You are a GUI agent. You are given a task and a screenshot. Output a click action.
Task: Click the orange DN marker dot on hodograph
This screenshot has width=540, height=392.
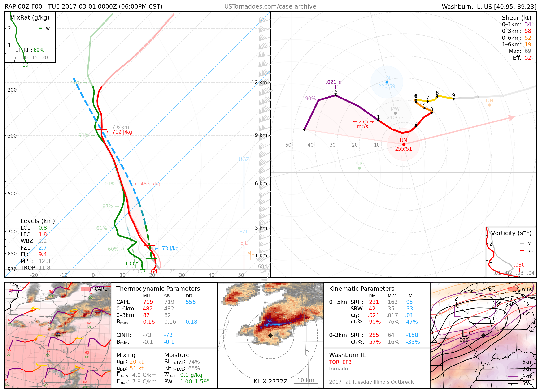click(x=490, y=105)
